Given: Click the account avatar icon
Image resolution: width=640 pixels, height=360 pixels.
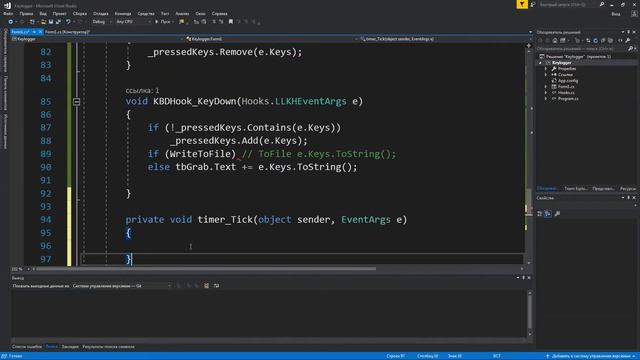Looking at the screenshot, I should click(634, 13).
